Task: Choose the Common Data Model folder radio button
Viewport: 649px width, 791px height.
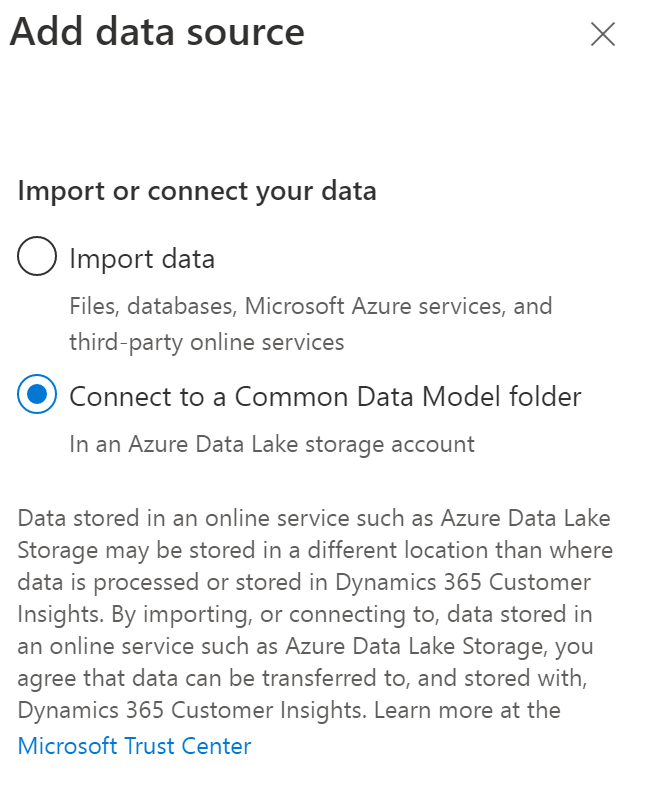Action: pyautogui.click(x=37, y=396)
